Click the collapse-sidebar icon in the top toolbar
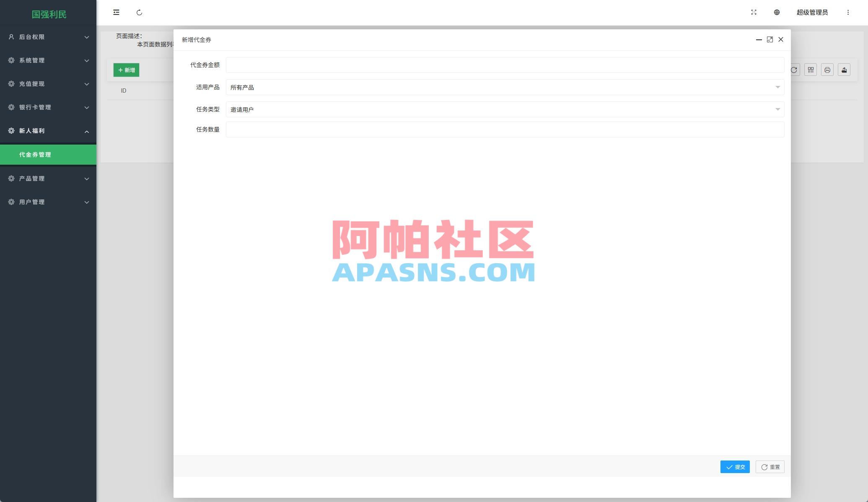Viewport: 868px width, 502px height. pos(116,13)
